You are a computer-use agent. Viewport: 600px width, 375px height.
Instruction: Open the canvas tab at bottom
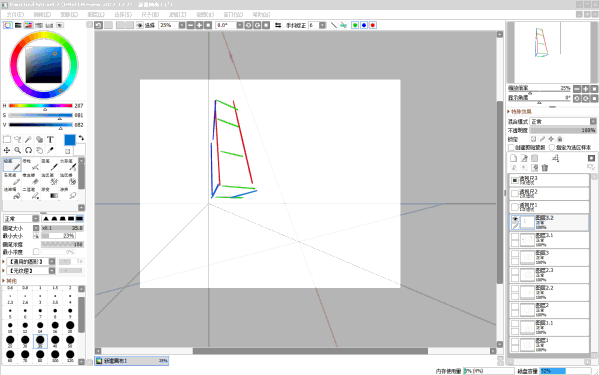point(132,360)
